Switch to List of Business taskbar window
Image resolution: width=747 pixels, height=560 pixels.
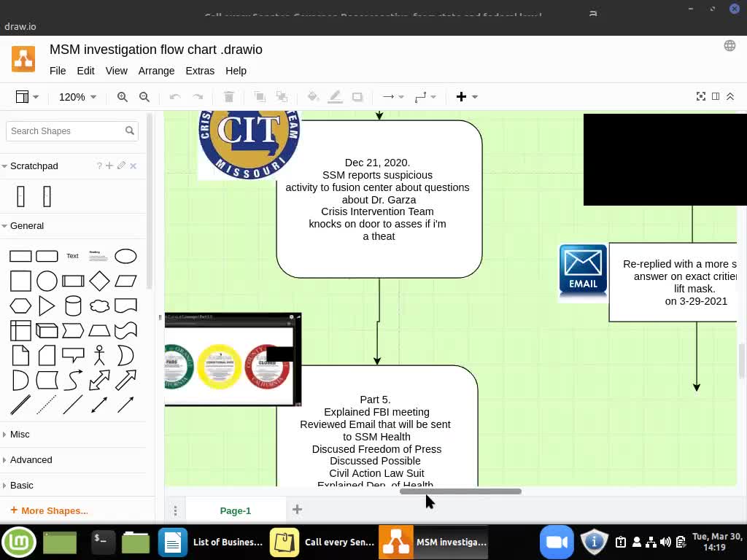point(211,542)
